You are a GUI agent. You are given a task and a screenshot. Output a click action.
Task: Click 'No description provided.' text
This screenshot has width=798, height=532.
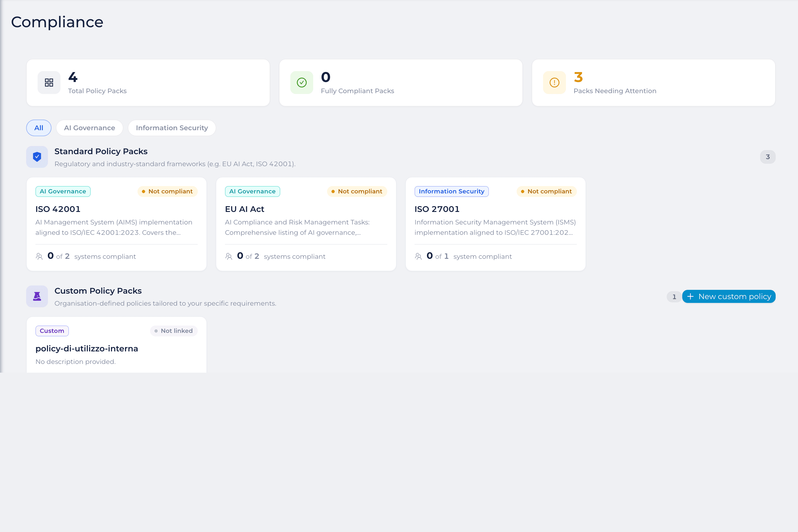(76, 362)
